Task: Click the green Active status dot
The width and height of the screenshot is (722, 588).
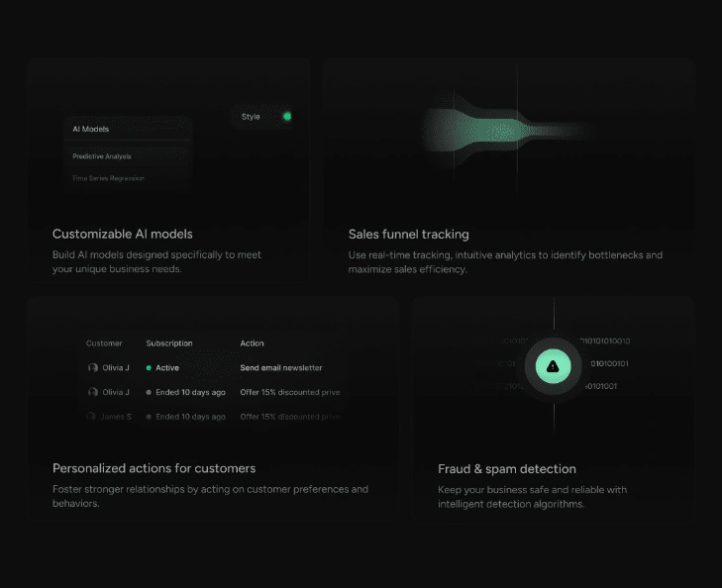Action: tap(149, 367)
